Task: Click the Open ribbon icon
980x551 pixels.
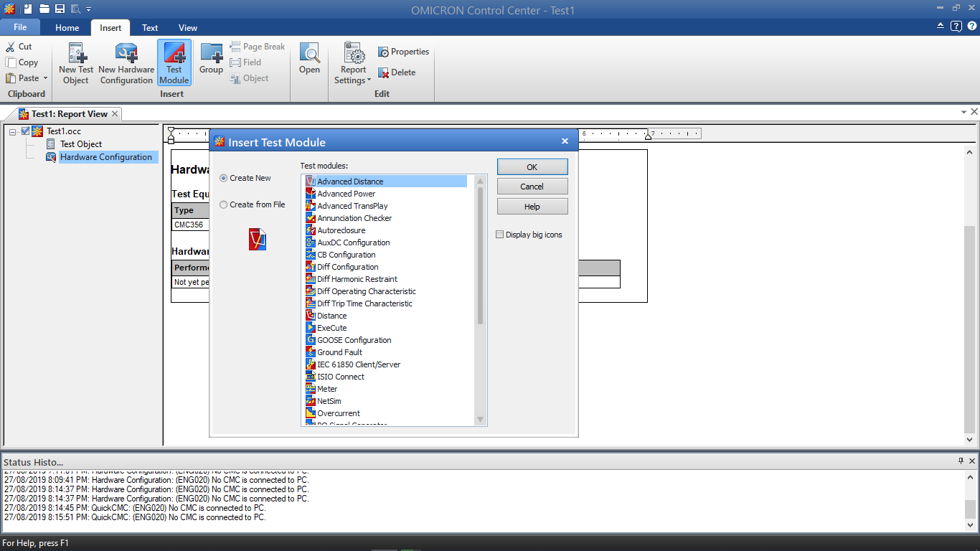Action: tap(310, 59)
